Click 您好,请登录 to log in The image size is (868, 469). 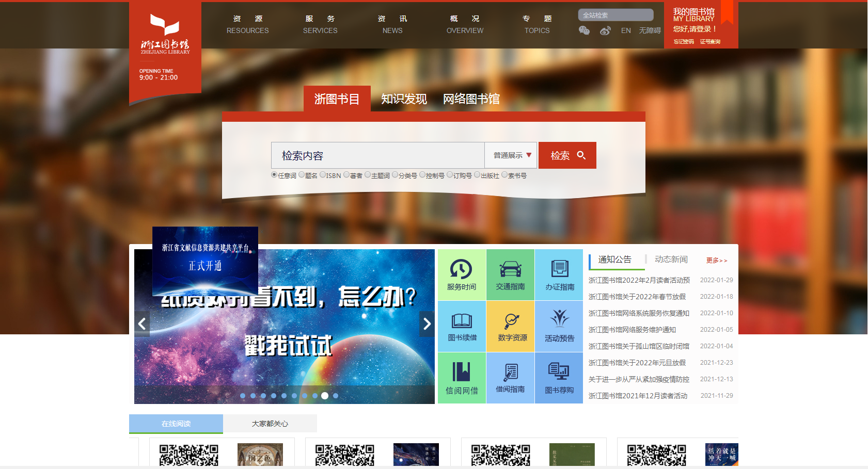(695, 29)
